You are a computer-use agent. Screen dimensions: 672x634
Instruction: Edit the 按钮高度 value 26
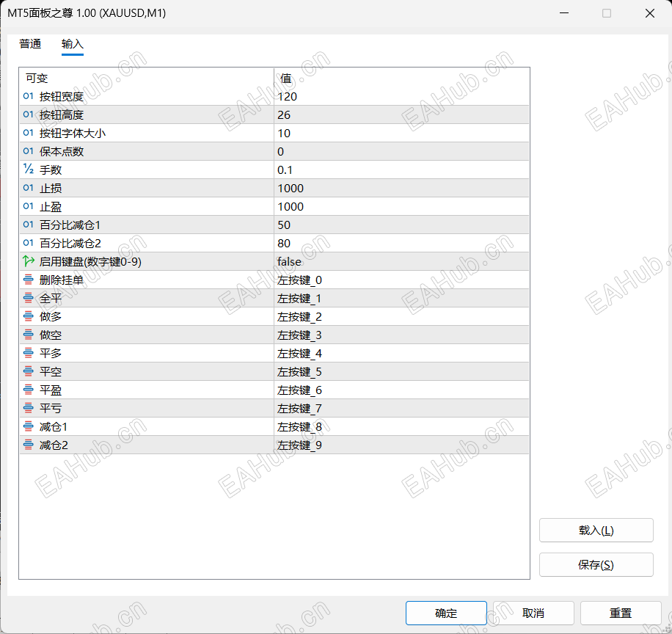click(401, 115)
